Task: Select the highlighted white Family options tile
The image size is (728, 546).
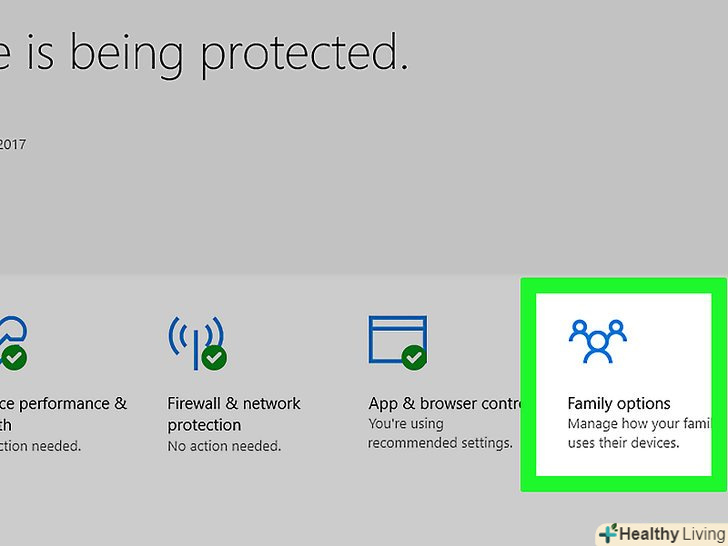Action: pos(623,385)
